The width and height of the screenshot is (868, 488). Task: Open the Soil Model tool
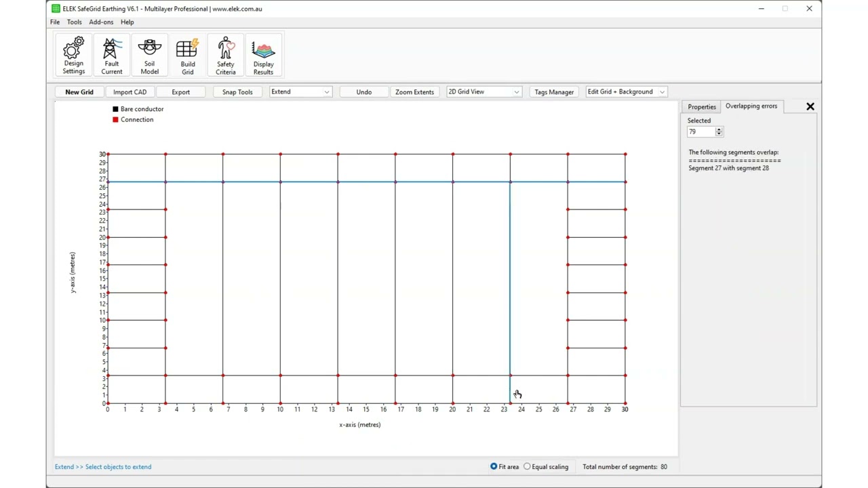[150, 56]
